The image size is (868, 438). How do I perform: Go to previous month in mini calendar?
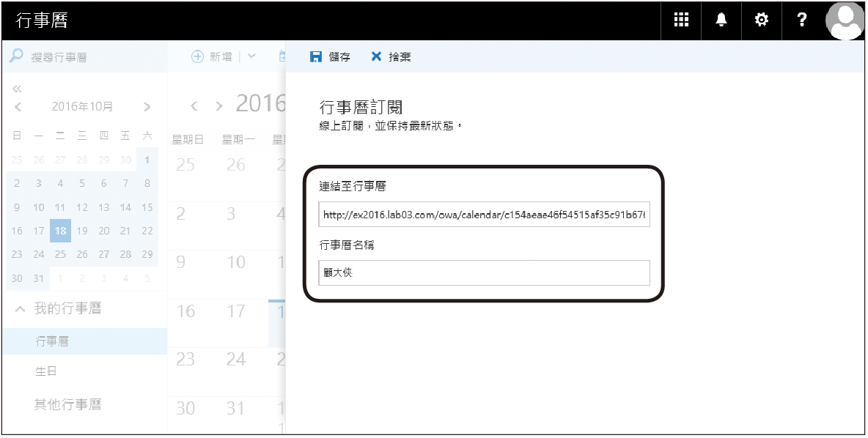click(x=18, y=107)
